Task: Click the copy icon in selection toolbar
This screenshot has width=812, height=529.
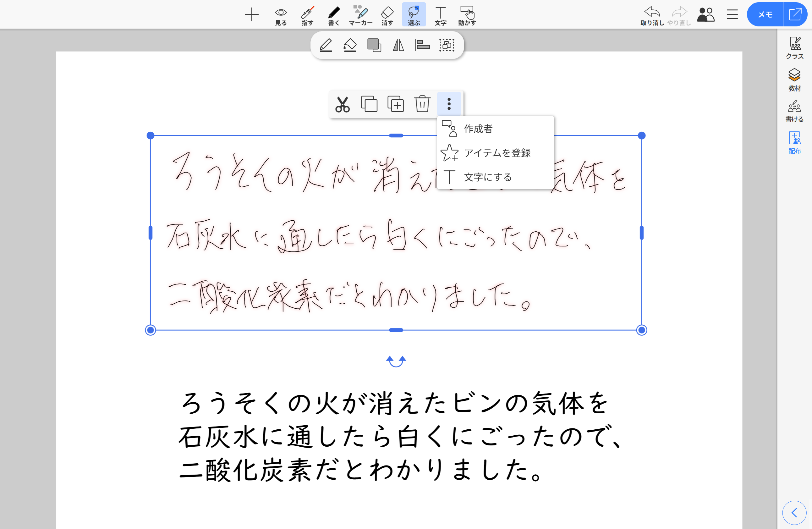Action: pos(369,104)
